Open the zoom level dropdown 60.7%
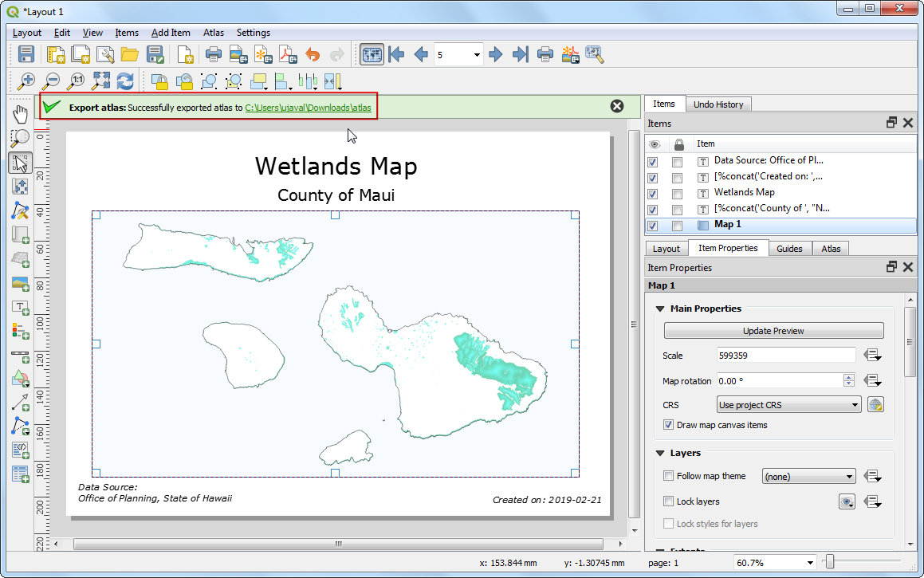The width and height of the screenshot is (924, 578). (x=808, y=563)
